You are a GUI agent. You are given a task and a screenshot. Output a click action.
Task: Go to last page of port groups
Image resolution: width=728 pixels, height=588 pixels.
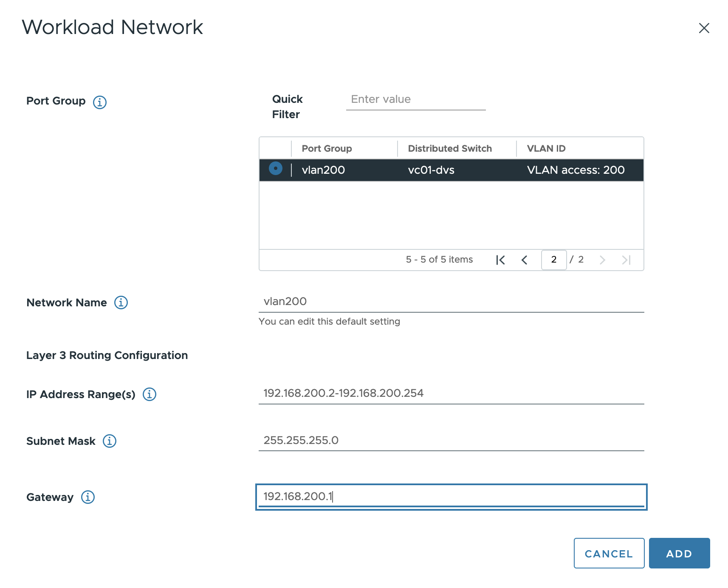[626, 260]
